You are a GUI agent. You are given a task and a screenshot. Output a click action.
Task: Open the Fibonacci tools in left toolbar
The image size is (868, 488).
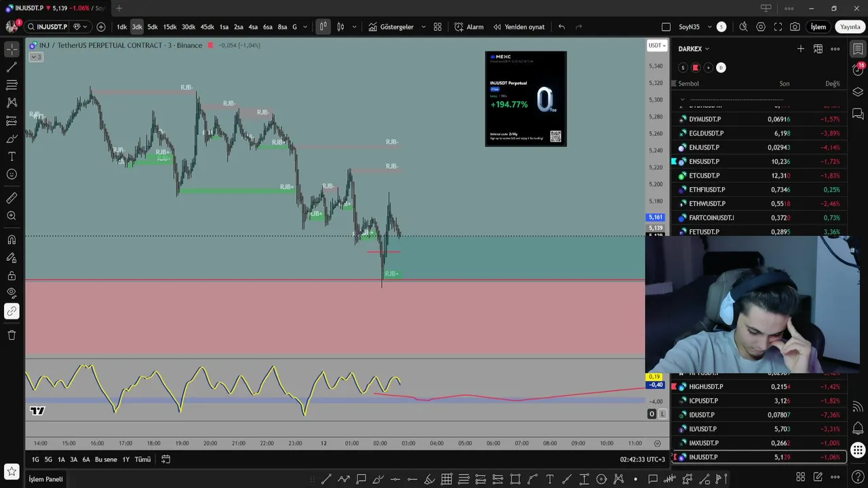(12, 85)
